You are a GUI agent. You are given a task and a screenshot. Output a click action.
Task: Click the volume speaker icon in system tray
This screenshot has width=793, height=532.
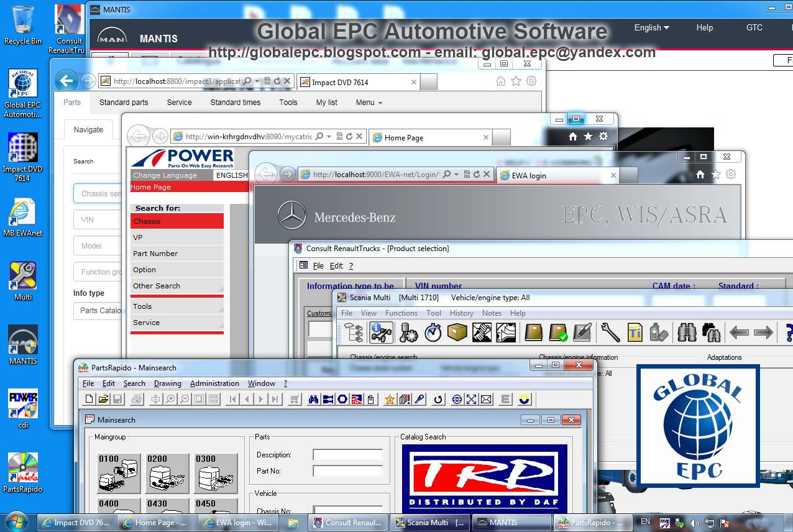pyautogui.click(x=694, y=523)
